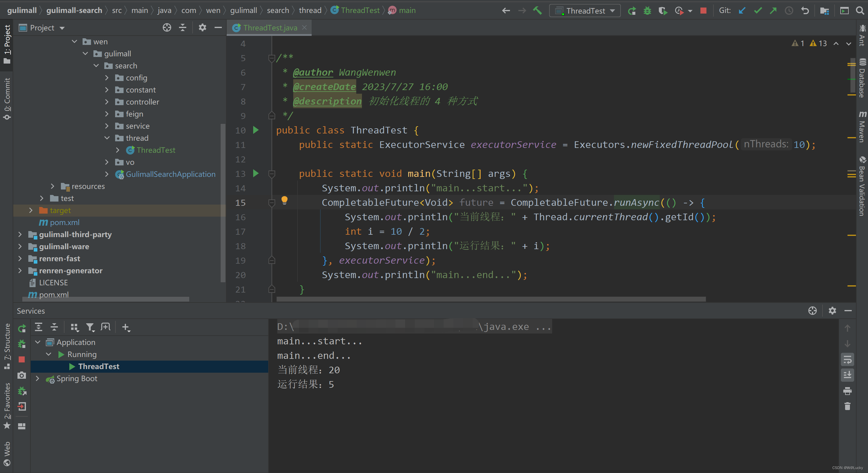The height and width of the screenshot is (473, 868).
Task: Select the ThreadTest.java editor tab
Action: pos(269,28)
